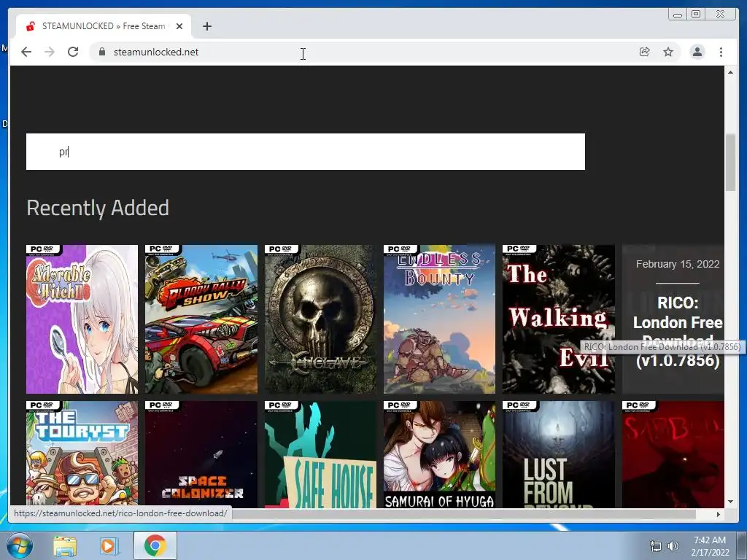This screenshot has width=747, height=560.
Task: Open The Walking Evil cover
Action: [558, 319]
